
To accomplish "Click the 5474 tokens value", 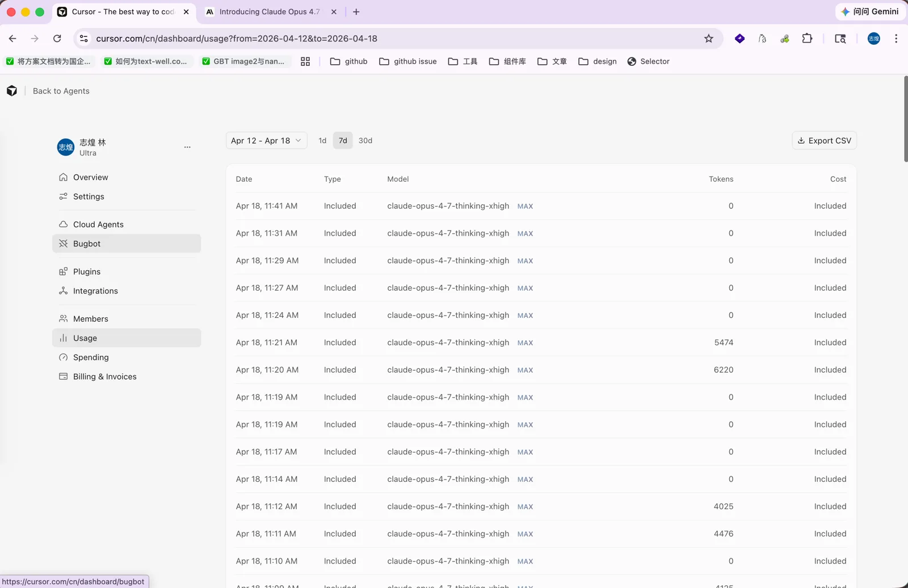I will (724, 342).
